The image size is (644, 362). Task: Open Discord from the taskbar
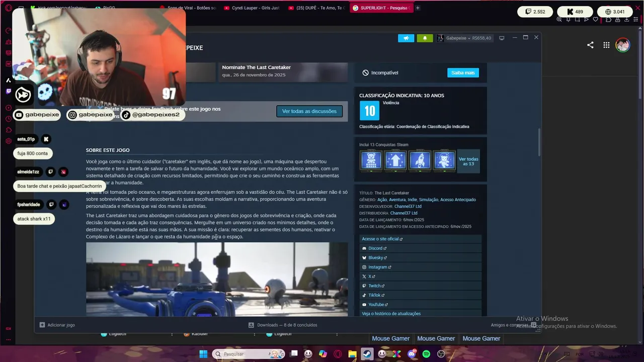[x=412, y=354]
